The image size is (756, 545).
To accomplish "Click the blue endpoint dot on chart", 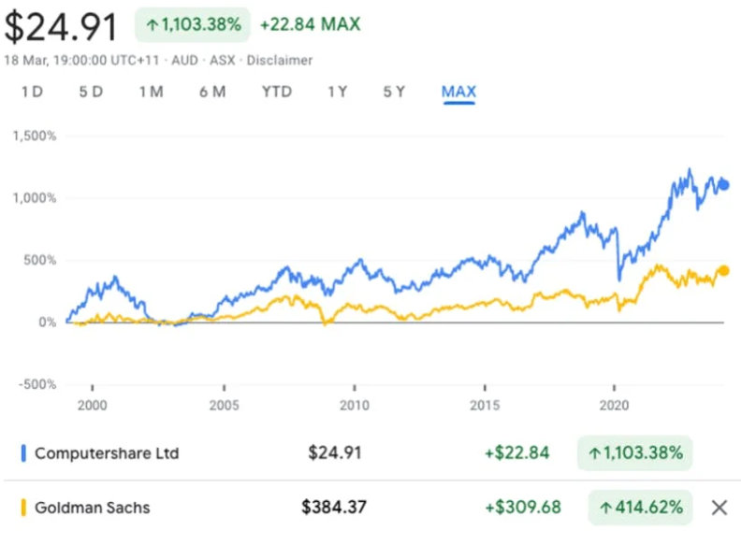I will click(x=723, y=184).
